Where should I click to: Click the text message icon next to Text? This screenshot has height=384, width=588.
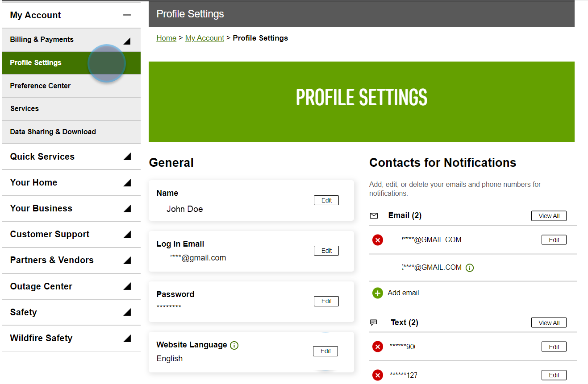[x=374, y=322]
